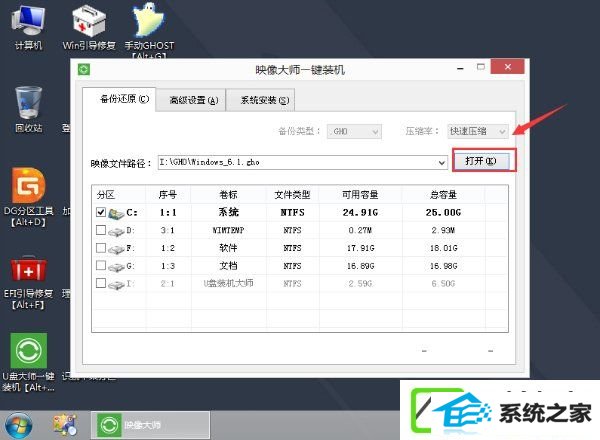Click the second pinned taskbar icon
Image resolution: width=600 pixels, height=440 pixels.
[65, 425]
